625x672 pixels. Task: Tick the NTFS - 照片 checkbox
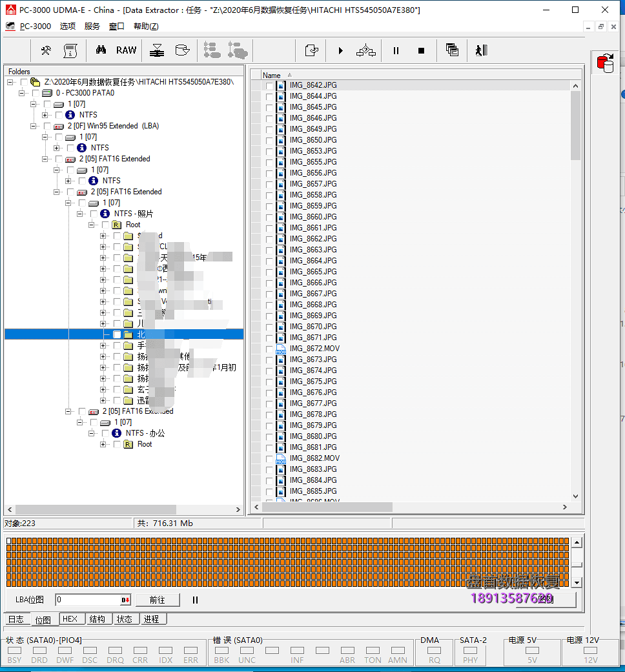click(94, 214)
